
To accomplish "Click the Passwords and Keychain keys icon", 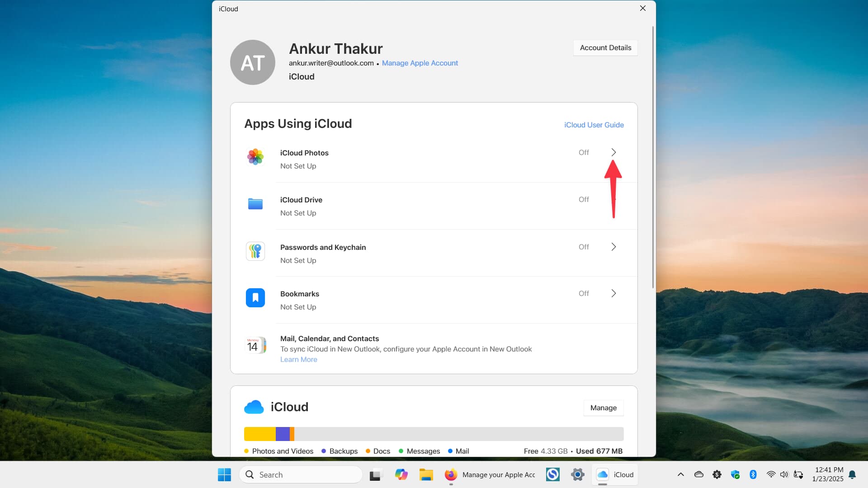I will pos(255,251).
